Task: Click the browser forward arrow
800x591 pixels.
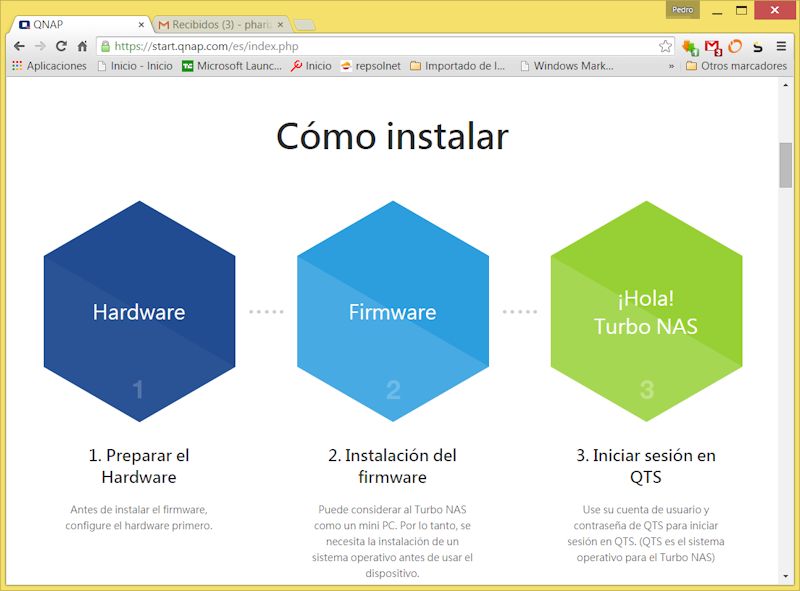Action: coord(40,46)
